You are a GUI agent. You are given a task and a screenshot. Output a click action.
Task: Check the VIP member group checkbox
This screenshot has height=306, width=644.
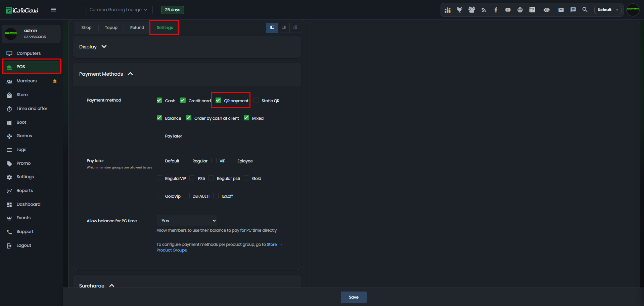click(214, 160)
